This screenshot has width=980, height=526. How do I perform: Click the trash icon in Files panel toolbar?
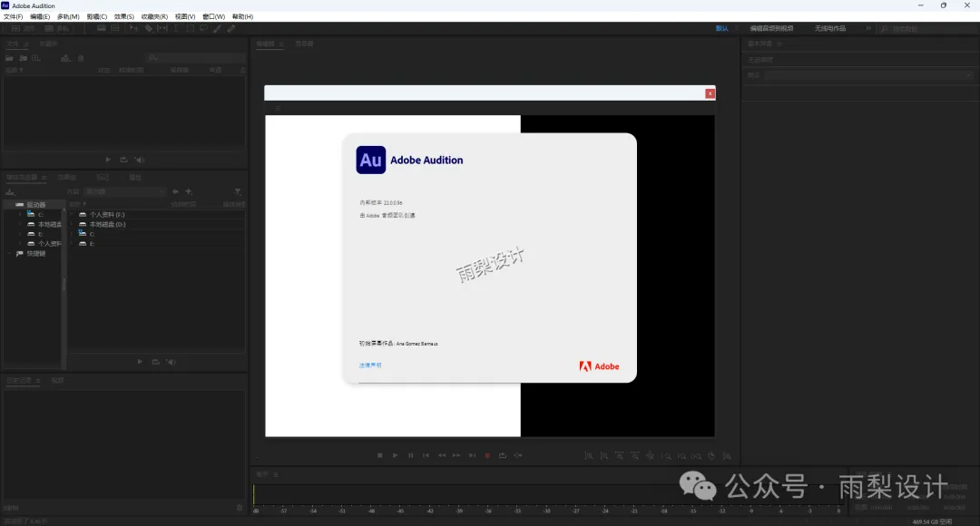[81, 58]
